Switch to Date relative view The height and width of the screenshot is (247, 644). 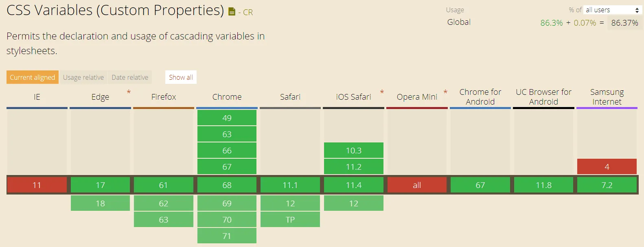[130, 77]
